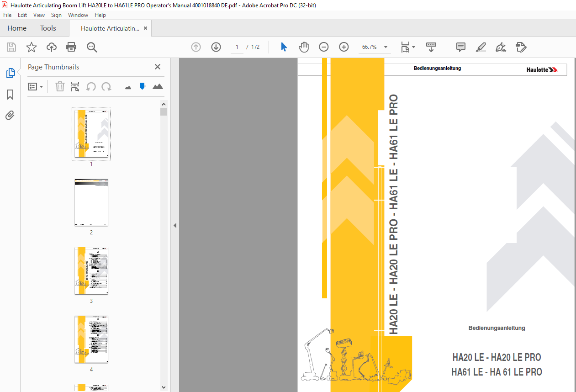Click the total page count 172
Screen dimensions: 576x392
coord(255,47)
